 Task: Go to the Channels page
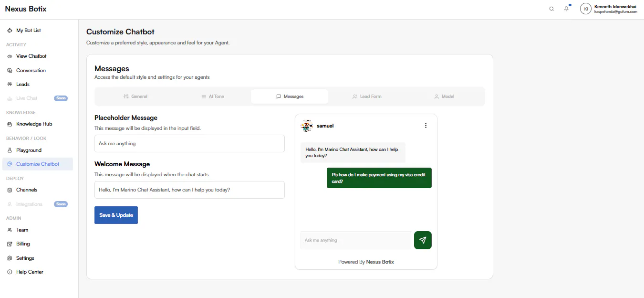[x=38, y=190]
